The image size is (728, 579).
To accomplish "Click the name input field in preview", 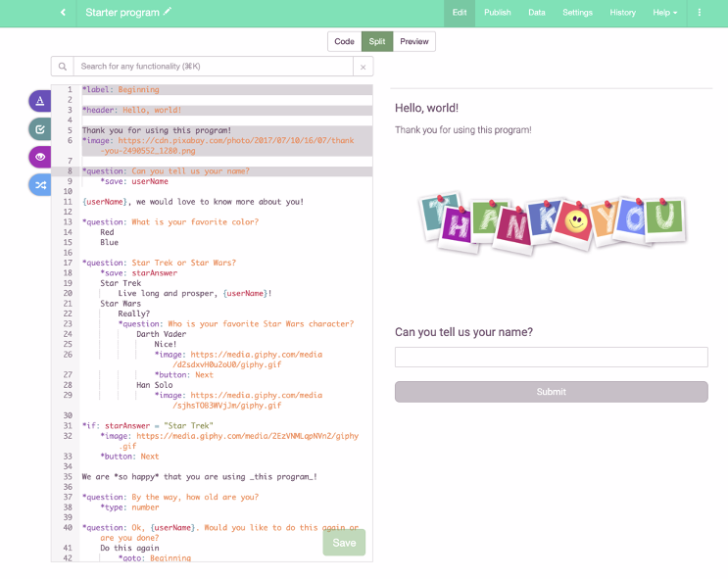I will click(x=551, y=358).
